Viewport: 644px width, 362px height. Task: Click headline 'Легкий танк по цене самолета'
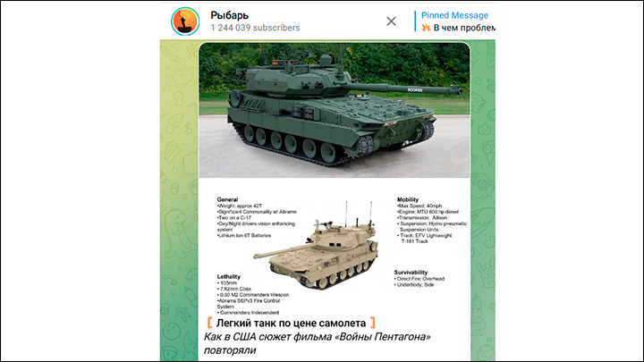(x=292, y=323)
